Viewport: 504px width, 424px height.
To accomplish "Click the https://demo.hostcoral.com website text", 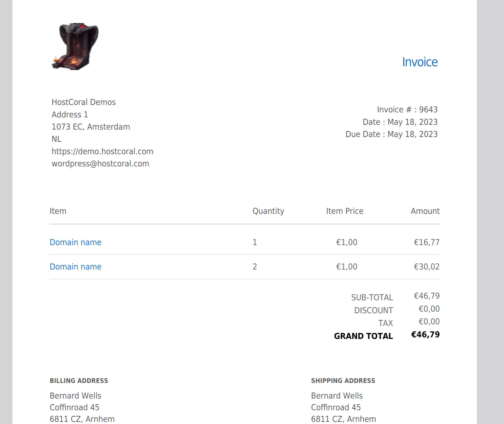I will tap(102, 151).
